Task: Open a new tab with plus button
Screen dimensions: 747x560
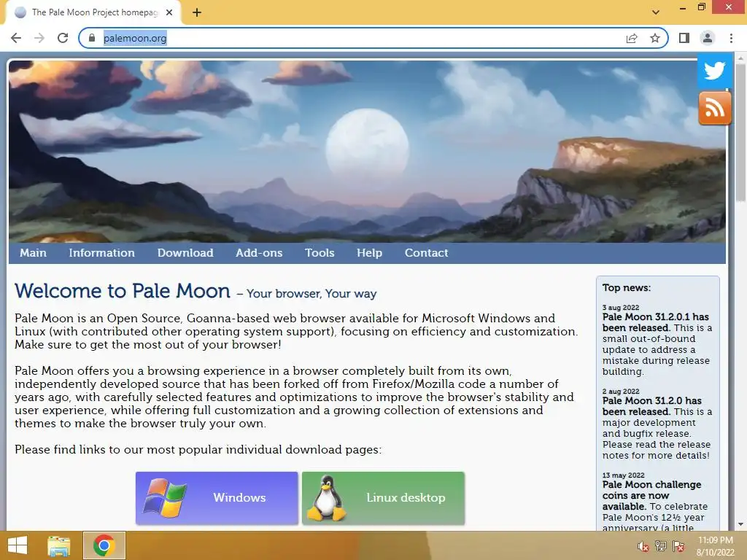Action: [197, 12]
